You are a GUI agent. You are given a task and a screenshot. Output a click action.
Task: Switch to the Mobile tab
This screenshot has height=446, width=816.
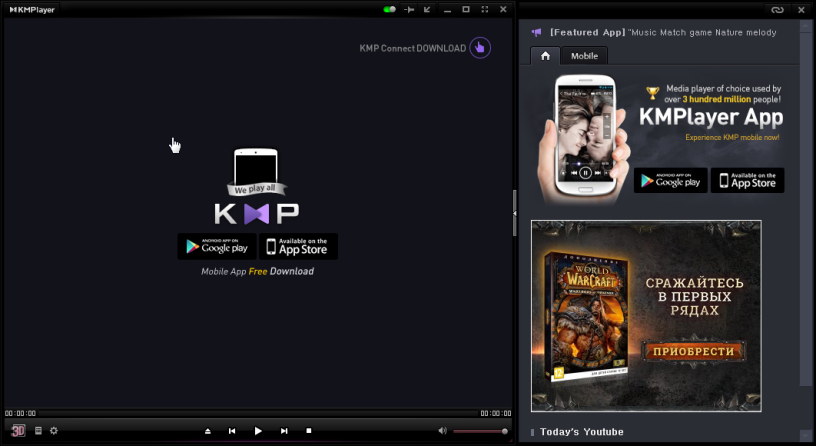[584, 56]
